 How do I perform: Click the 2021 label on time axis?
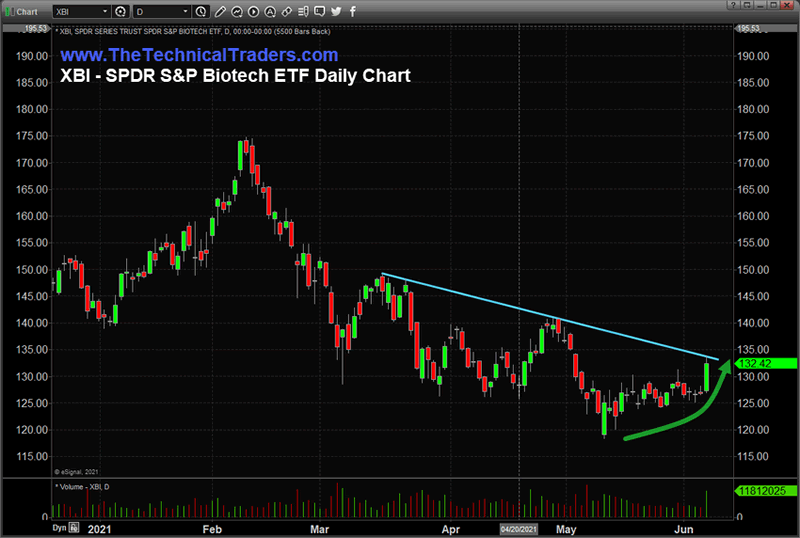(x=99, y=529)
